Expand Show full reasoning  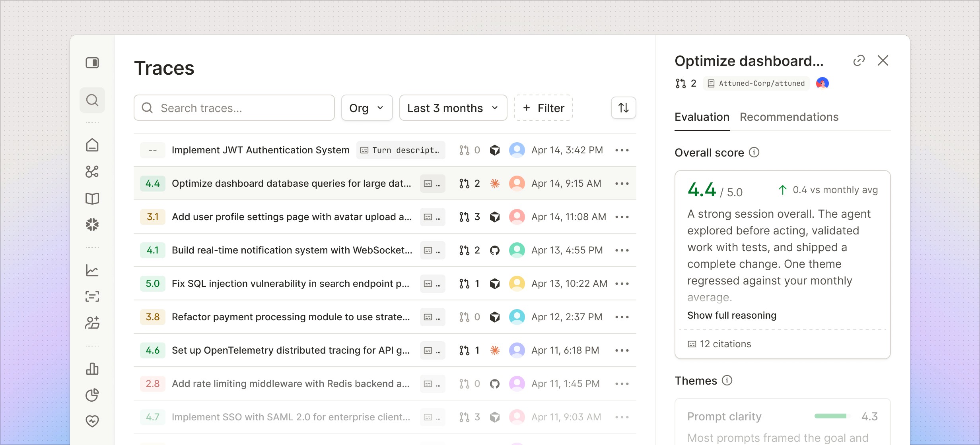[732, 315]
